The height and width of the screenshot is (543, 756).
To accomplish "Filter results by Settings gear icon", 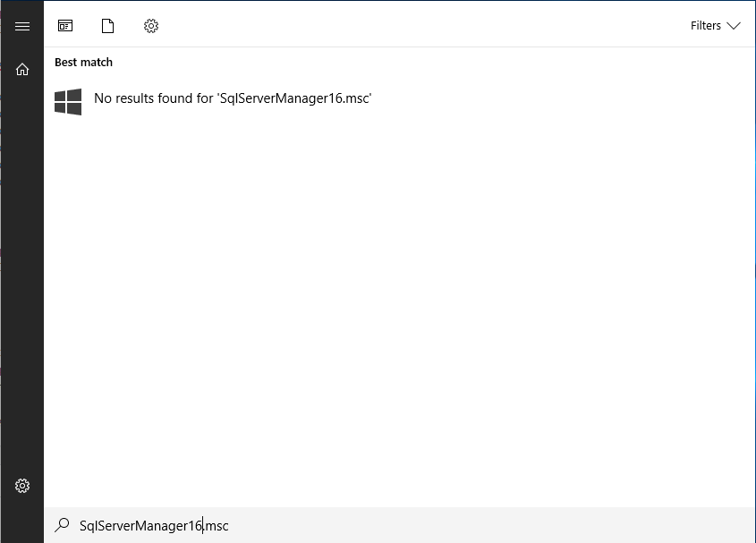I will tap(151, 26).
